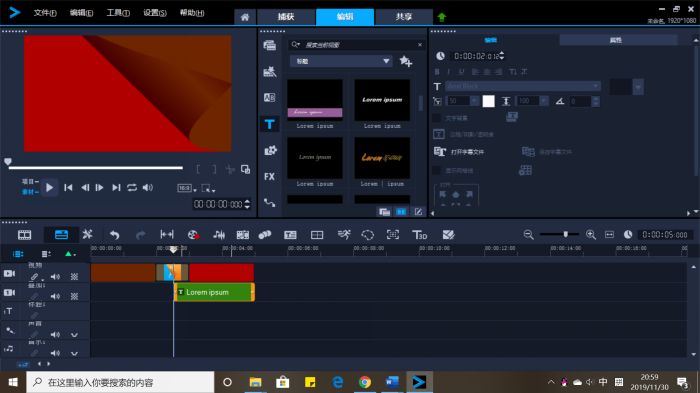Open the 工具 menu

point(118,13)
